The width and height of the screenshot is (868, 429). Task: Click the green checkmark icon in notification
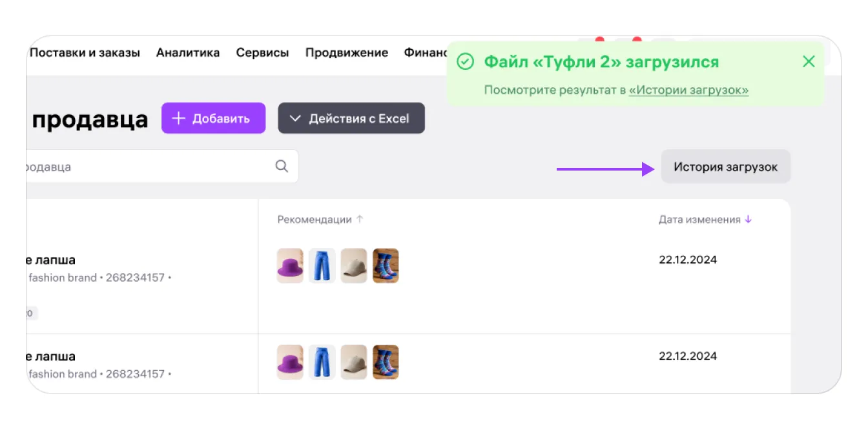[465, 62]
